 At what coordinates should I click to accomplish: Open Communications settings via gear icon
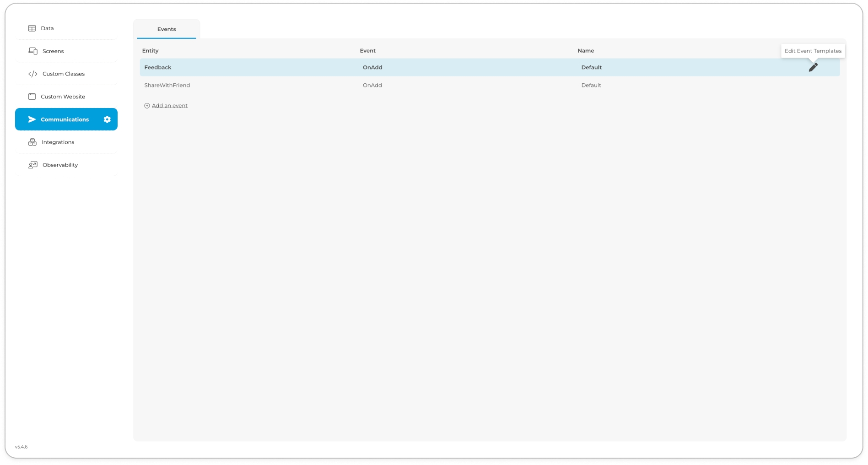click(x=107, y=119)
